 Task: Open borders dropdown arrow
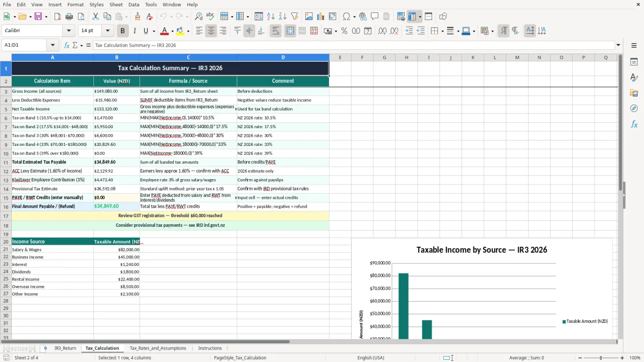pyautogui.click(x=442, y=31)
